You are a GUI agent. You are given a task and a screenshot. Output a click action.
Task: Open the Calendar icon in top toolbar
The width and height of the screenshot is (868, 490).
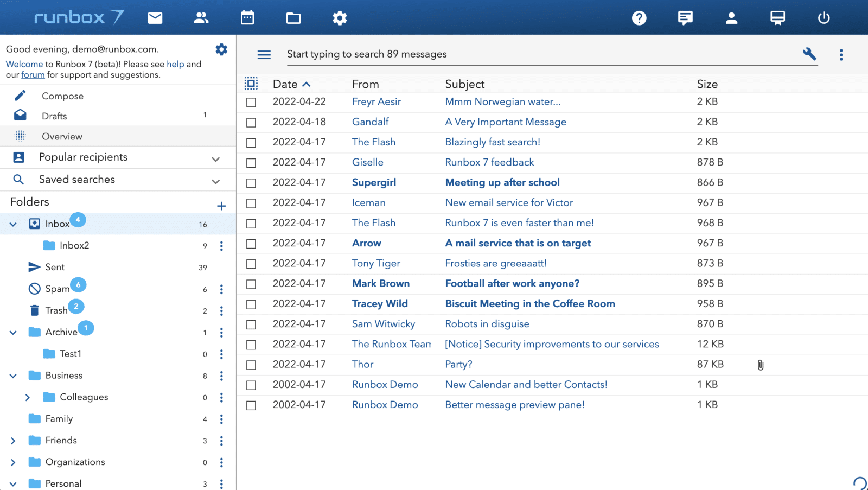pyautogui.click(x=247, y=17)
